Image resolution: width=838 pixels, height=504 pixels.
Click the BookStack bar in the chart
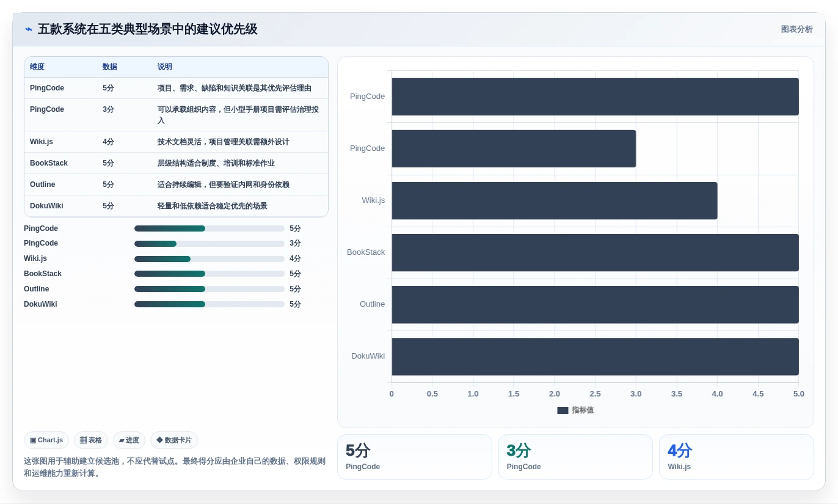point(595,252)
